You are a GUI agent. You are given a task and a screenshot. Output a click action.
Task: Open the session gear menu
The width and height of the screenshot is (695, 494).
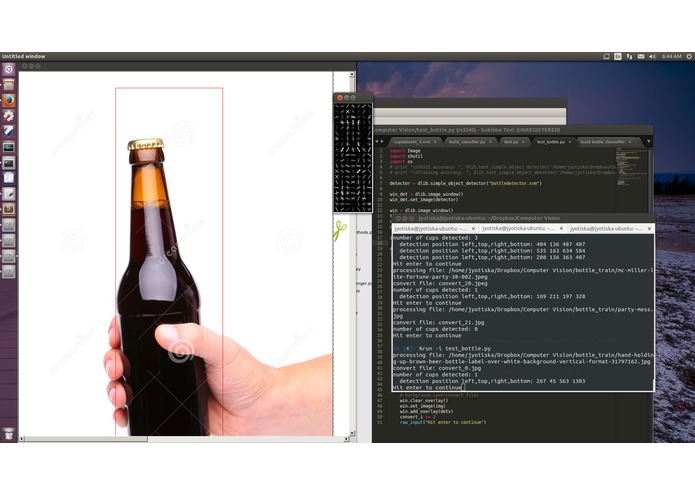point(689,56)
